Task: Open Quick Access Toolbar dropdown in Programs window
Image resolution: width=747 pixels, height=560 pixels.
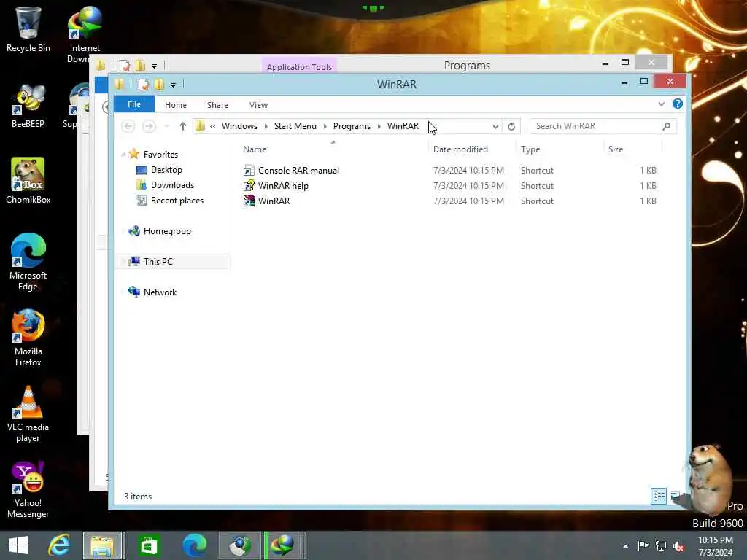Action: [x=155, y=66]
